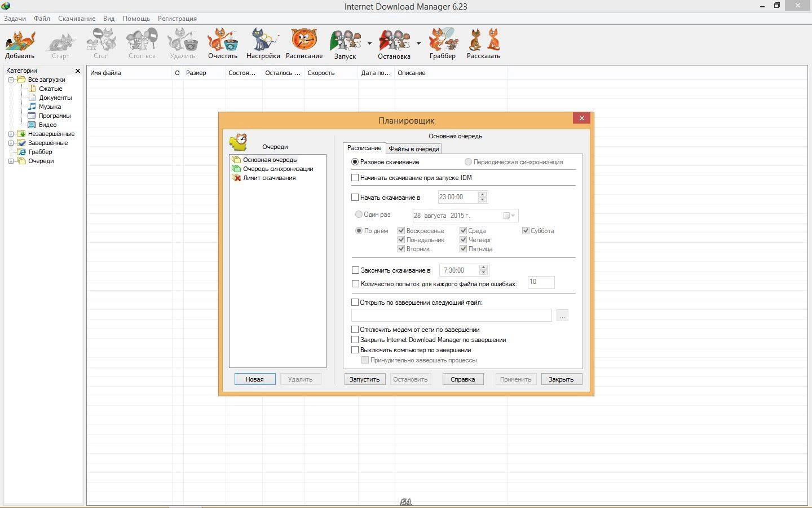Select the Музыка category
Image resolution: width=812 pixels, height=508 pixels.
(50, 107)
